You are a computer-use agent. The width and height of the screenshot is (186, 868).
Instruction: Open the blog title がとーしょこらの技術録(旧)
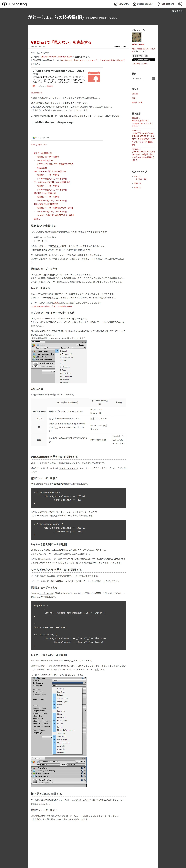pos(56,17)
